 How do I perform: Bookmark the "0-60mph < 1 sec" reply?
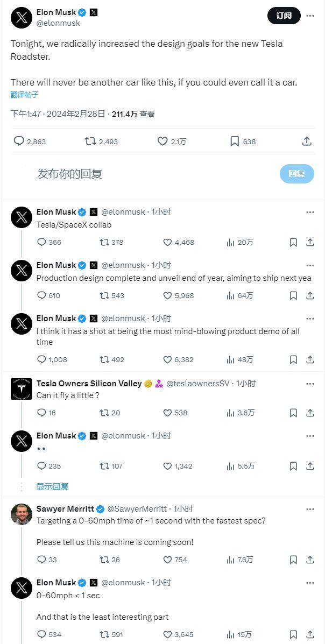coord(293,635)
